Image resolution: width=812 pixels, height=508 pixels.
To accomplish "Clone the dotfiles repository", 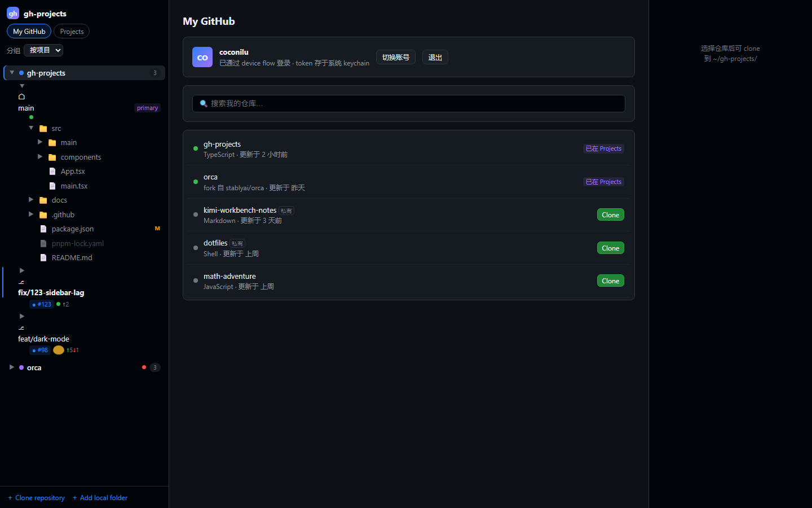I will tap(611, 248).
